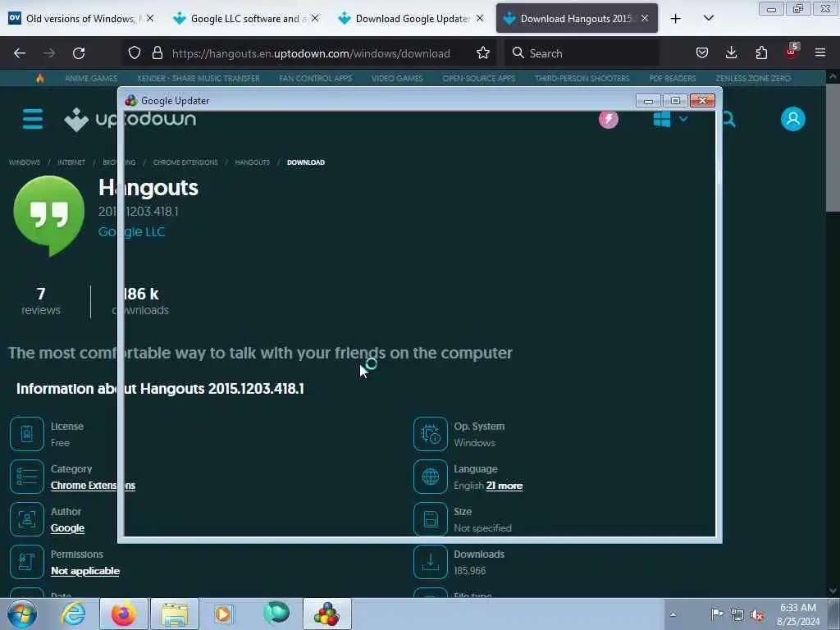Screen dimensions: 840x630
Task: Reload the page with the refresh icon
Action: (79, 53)
